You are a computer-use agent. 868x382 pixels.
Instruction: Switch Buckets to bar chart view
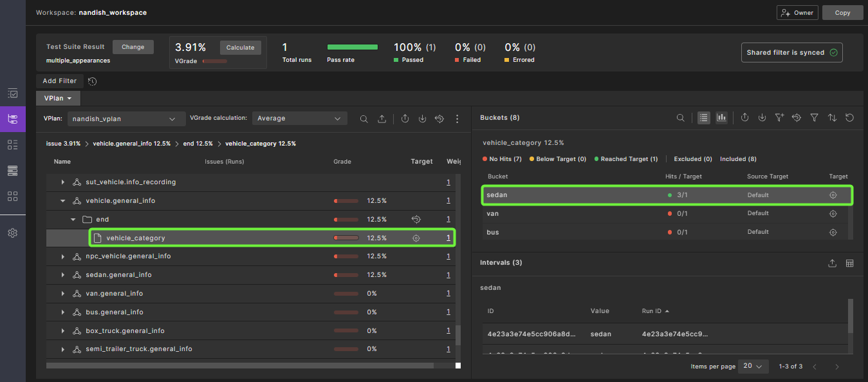721,118
